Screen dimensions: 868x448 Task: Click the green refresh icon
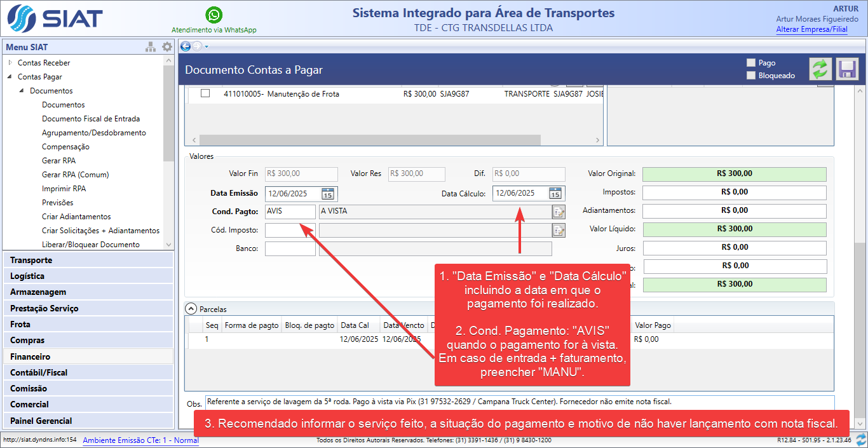[x=820, y=69]
